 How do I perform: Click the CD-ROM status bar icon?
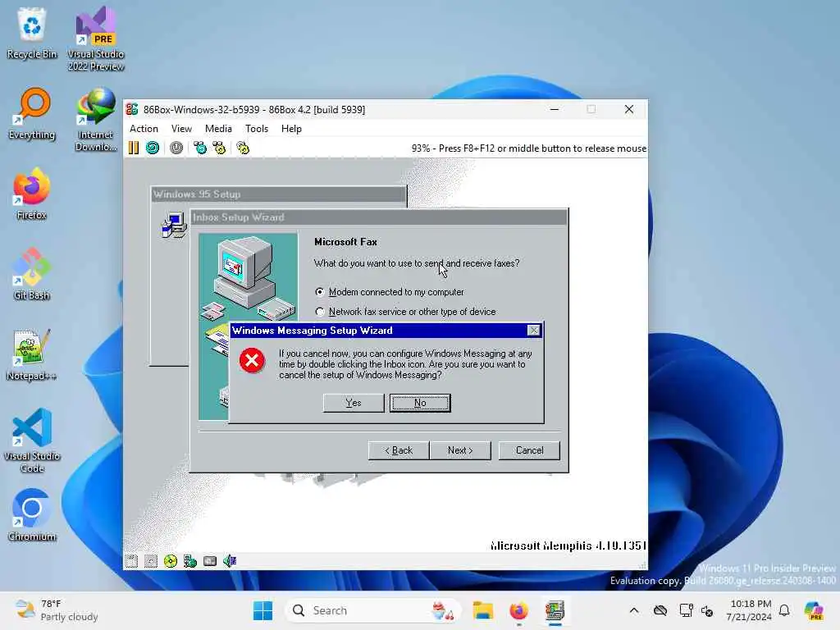point(171,561)
